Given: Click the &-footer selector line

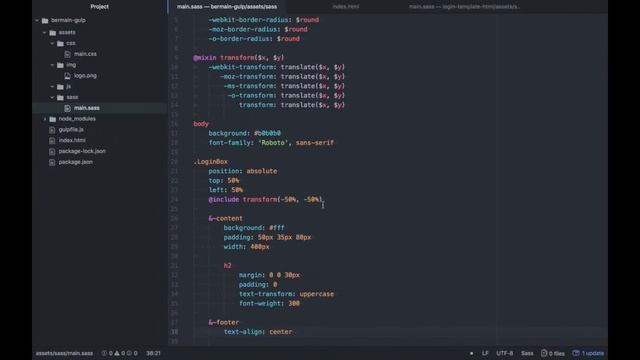Looking at the screenshot, I should (x=224, y=322).
